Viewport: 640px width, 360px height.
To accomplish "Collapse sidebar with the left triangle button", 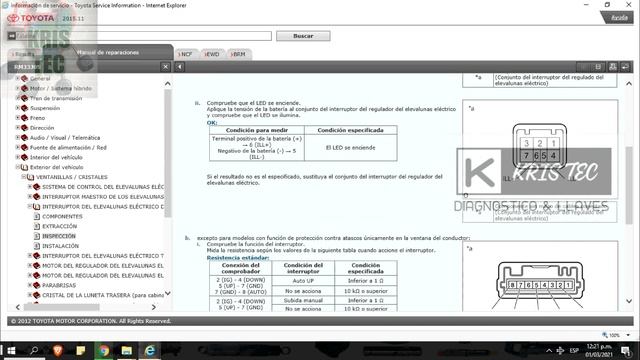I will click(x=179, y=67).
